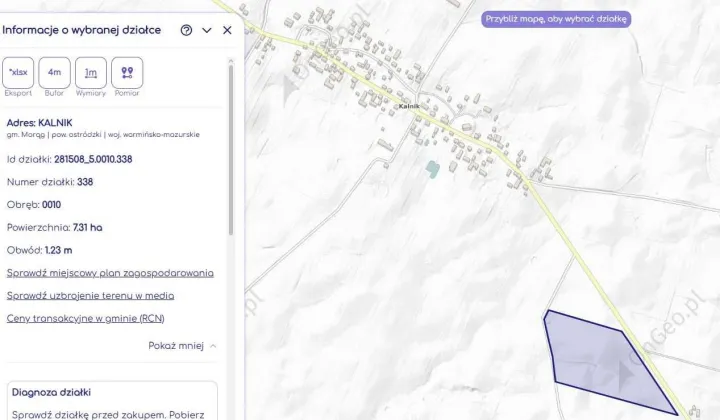Click the panel vertical scrollbar
This screenshot has height=420, width=720.
pyautogui.click(x=231, y=150)
